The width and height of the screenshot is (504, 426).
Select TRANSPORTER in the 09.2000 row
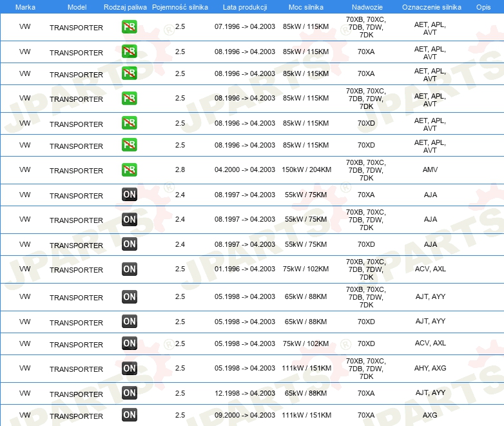[x=76, y=416]
